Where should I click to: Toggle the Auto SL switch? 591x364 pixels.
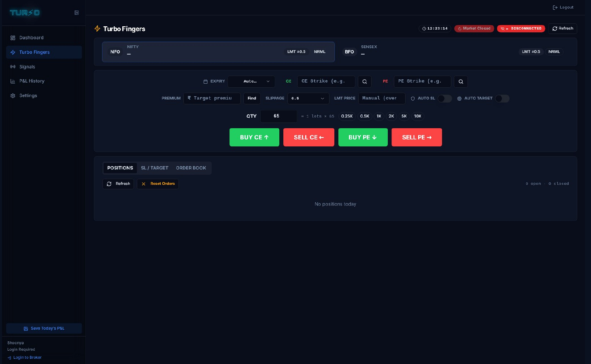coord(445,98)
